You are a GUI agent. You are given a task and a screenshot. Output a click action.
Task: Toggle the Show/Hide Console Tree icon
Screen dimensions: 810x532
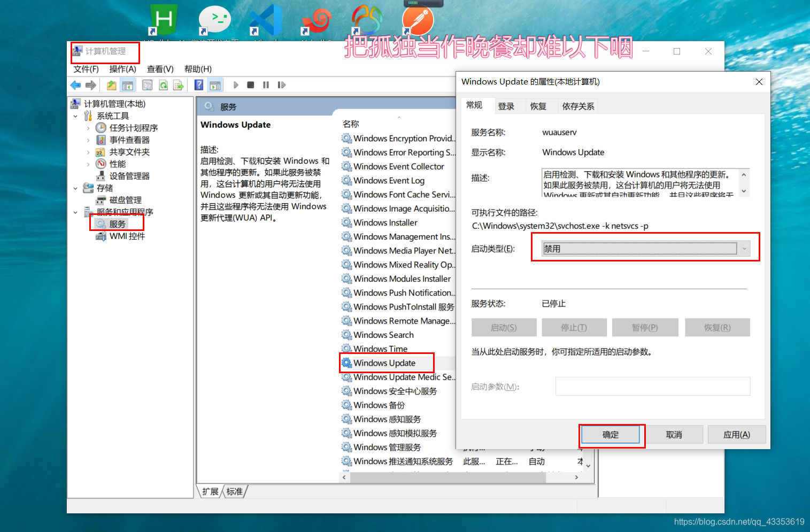click(x=127, y=85)
